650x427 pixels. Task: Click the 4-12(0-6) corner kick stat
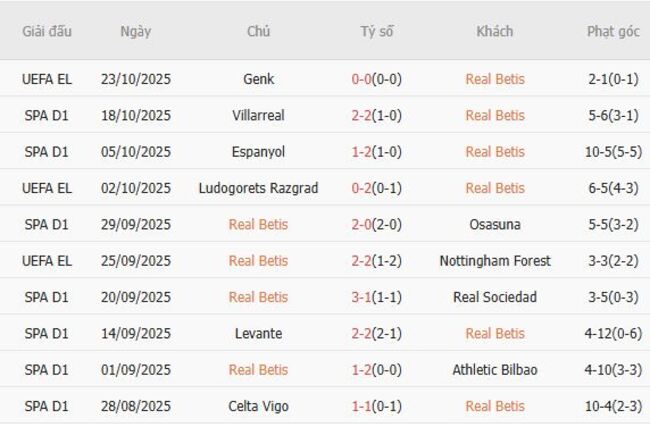pyautogui.click(x=613, y=333)
